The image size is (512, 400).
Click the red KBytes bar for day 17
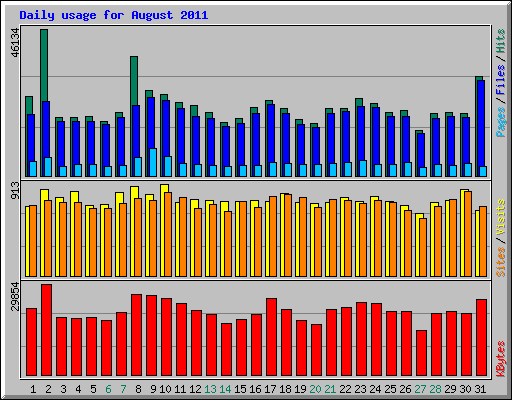(x=272, y=337)
